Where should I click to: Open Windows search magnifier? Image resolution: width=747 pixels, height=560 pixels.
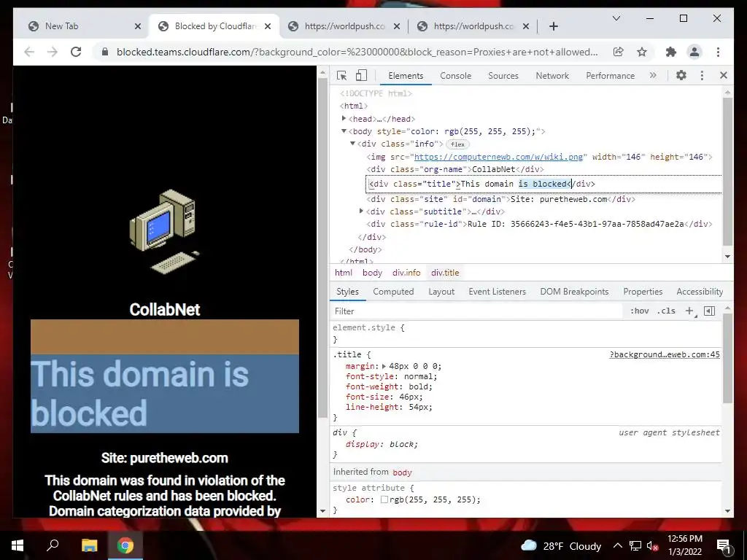pos(53,545)
